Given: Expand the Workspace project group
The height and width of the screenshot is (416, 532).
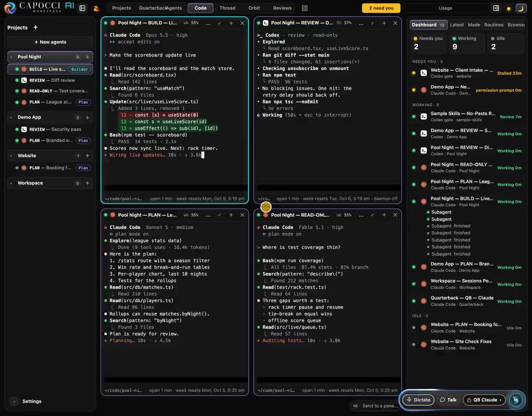Looking at the screenshot, I should point(11,183).
